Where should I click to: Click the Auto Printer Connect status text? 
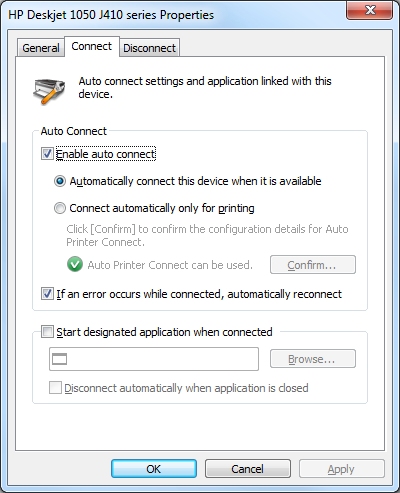pos(170,265)
